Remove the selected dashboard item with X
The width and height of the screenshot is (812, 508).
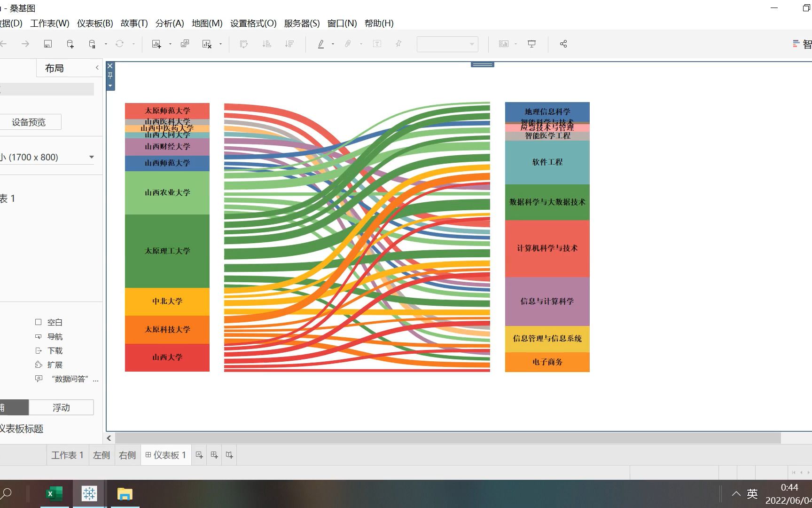click(x=110, y=66)
